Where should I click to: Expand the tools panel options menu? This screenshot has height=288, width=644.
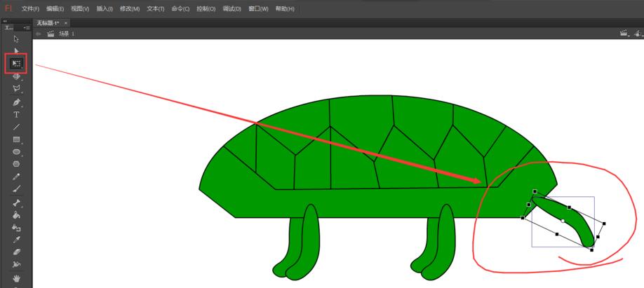coord(28,27)
